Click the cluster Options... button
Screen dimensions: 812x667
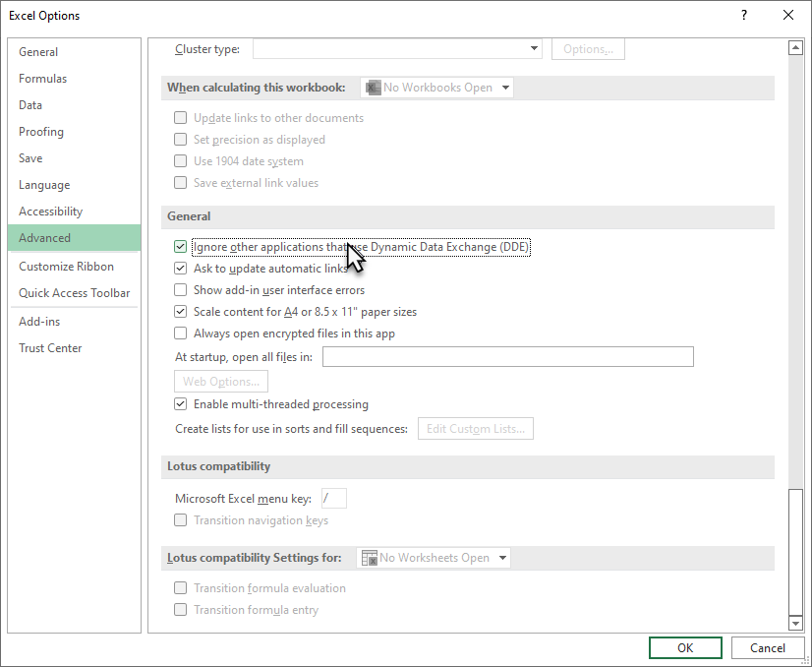tap(588, 49)
